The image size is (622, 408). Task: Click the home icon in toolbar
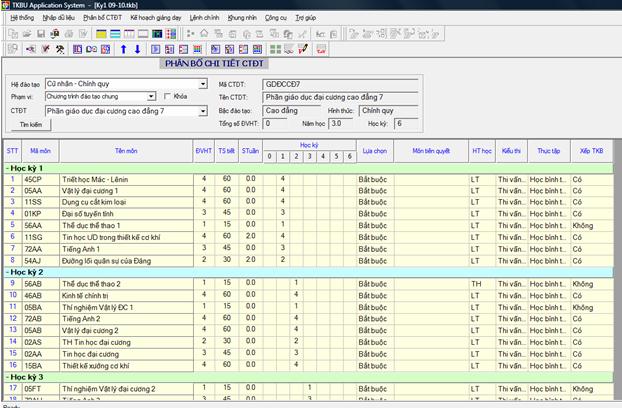point(204,33)
